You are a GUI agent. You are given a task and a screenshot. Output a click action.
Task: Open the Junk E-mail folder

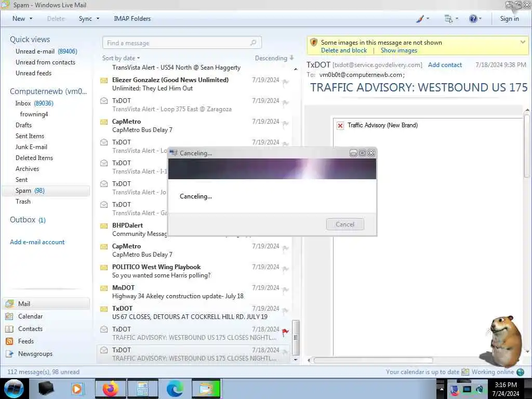31,147
